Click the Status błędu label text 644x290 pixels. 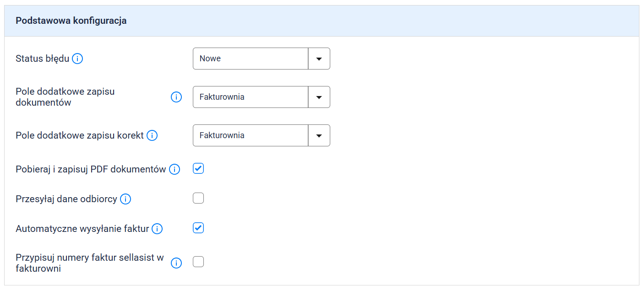(42, 59)
